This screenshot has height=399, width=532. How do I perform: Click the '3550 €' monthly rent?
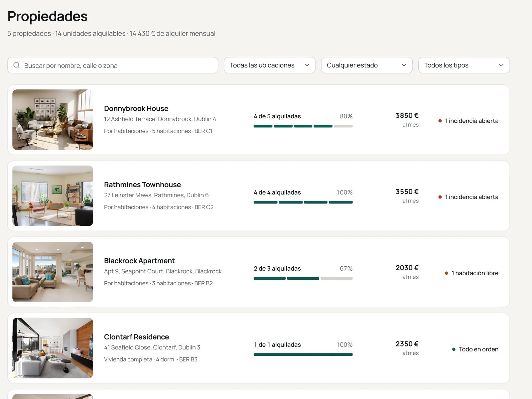point(407,192)
